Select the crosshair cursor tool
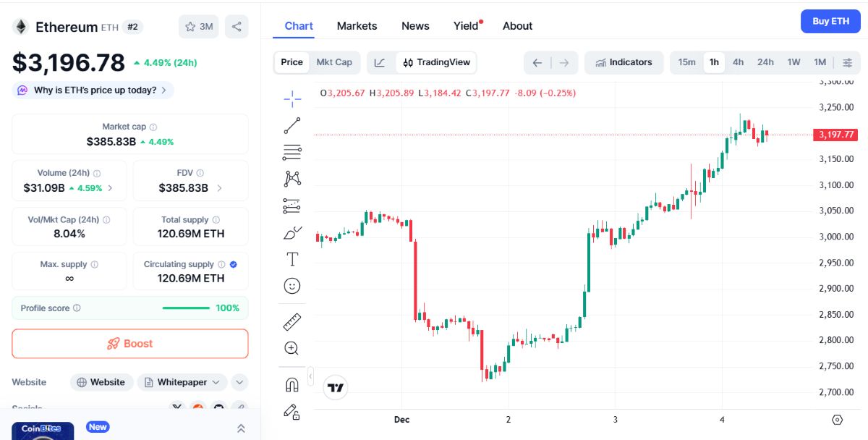This screenshot has height=440, width=868. point(292,99)
